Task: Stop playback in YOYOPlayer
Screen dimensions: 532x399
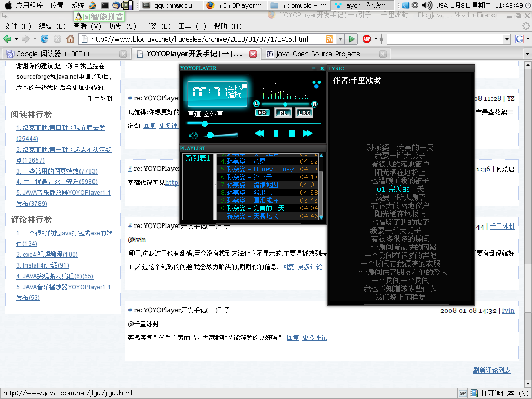Action: click(x=292, y=134)
